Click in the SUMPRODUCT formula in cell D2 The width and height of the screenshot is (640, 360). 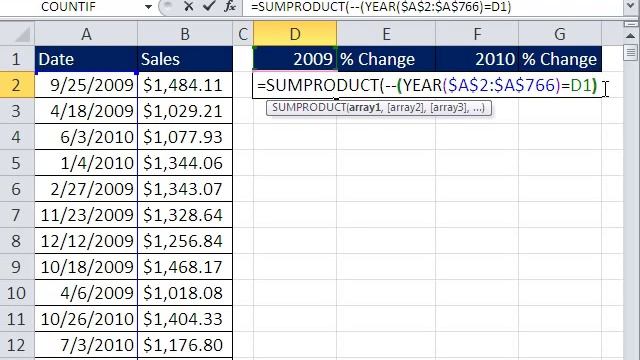point(427,85)
